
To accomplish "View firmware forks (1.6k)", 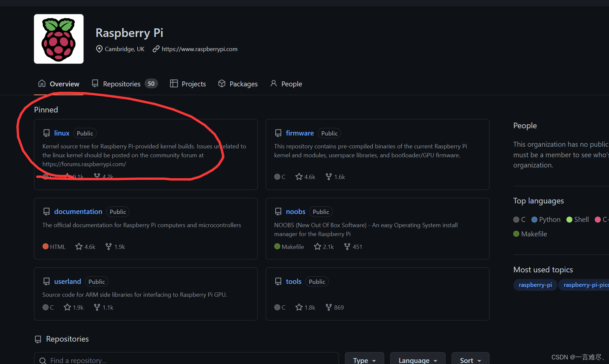I will (x=335, y=177).
